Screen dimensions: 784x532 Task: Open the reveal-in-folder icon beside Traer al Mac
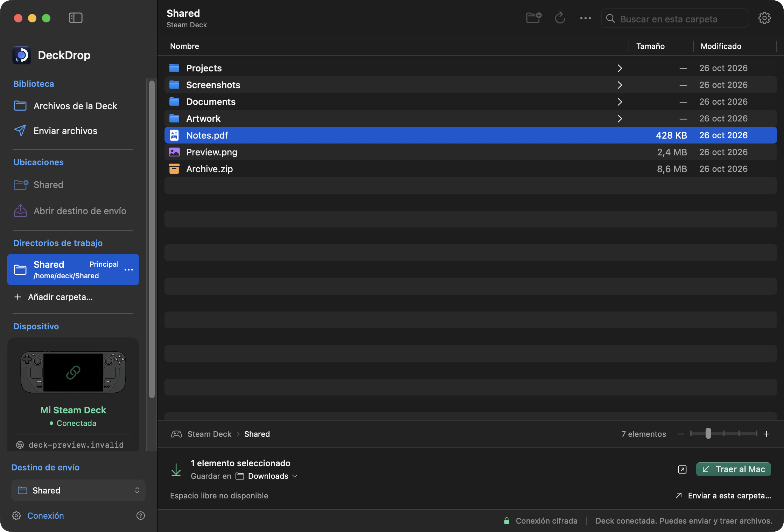[x=682, y=469]
